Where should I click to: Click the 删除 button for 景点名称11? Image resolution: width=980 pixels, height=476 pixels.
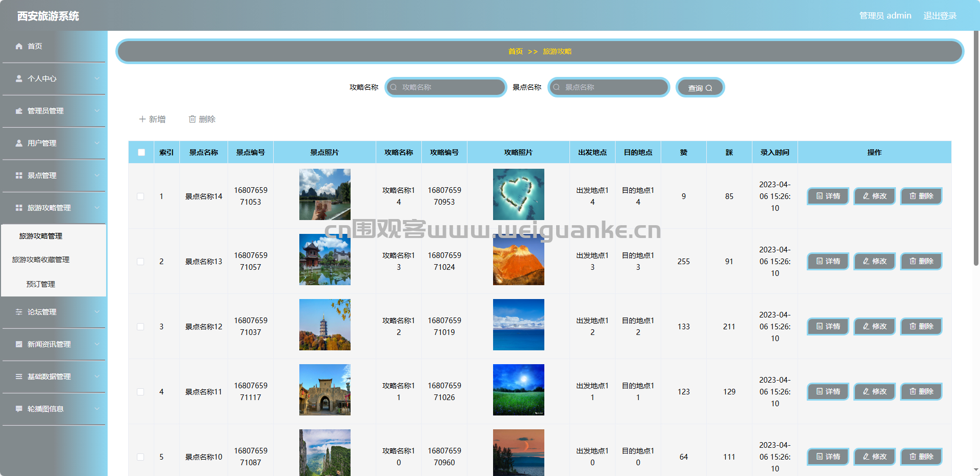tap(921, 391)
